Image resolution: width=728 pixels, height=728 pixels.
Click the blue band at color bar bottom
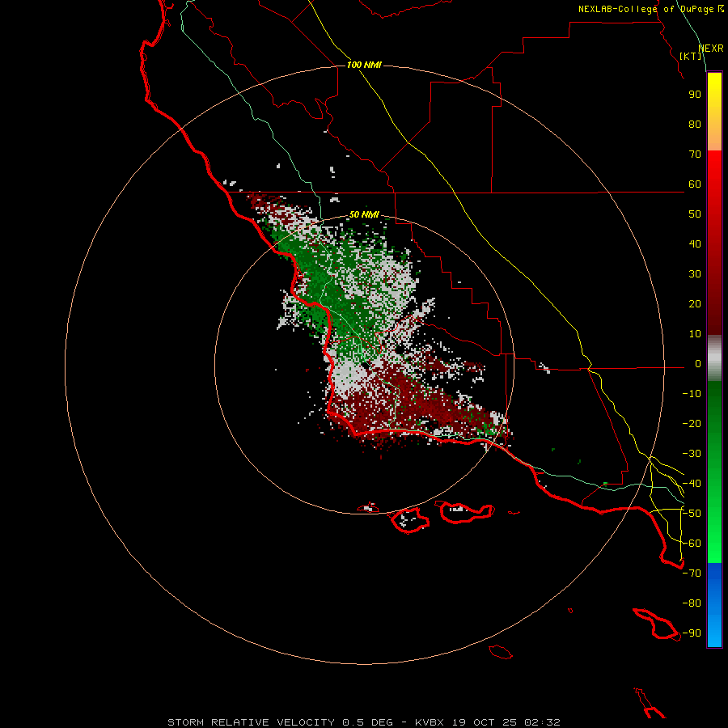[x=714, y=605]
